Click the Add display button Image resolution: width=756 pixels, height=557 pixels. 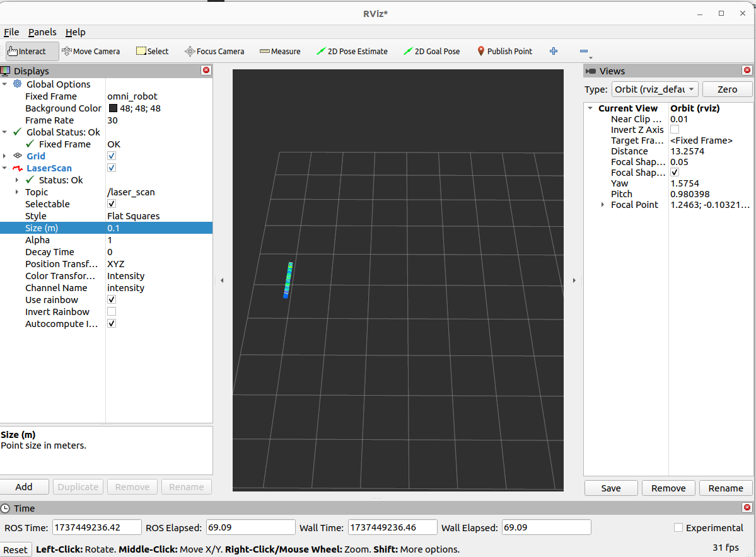(x=24, y=486)
